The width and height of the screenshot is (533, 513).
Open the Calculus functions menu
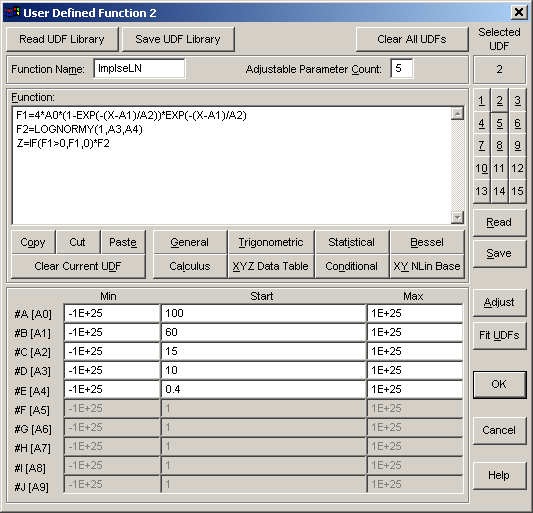[190, 266]
